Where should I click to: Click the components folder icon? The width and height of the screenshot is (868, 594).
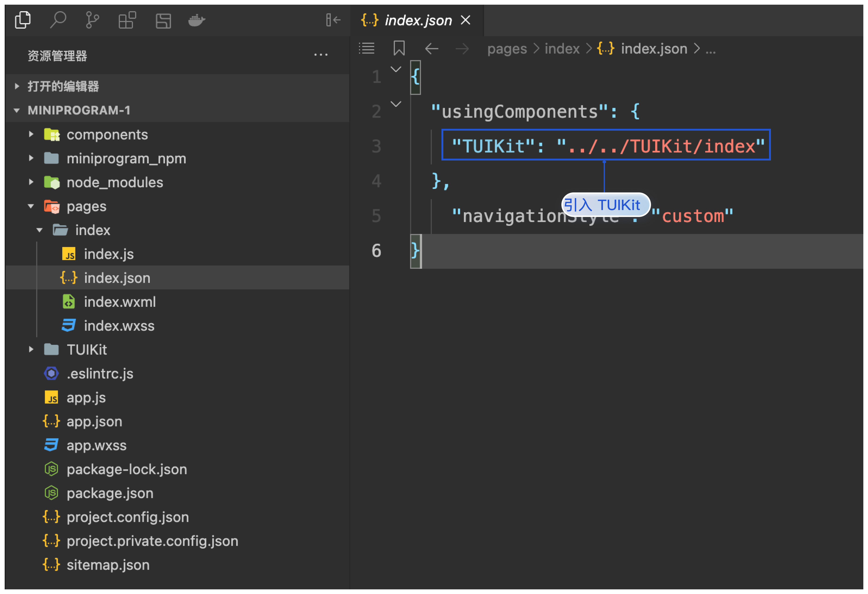[52, 134]
